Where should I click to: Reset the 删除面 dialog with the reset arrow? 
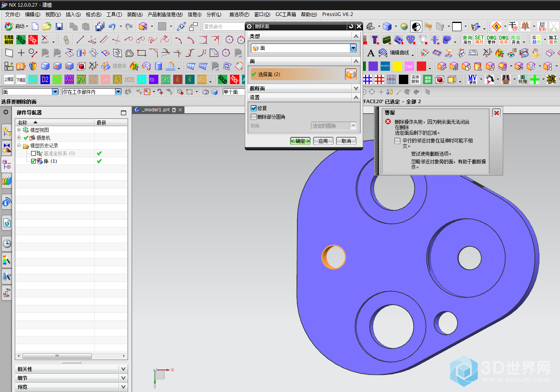[351, 26]
